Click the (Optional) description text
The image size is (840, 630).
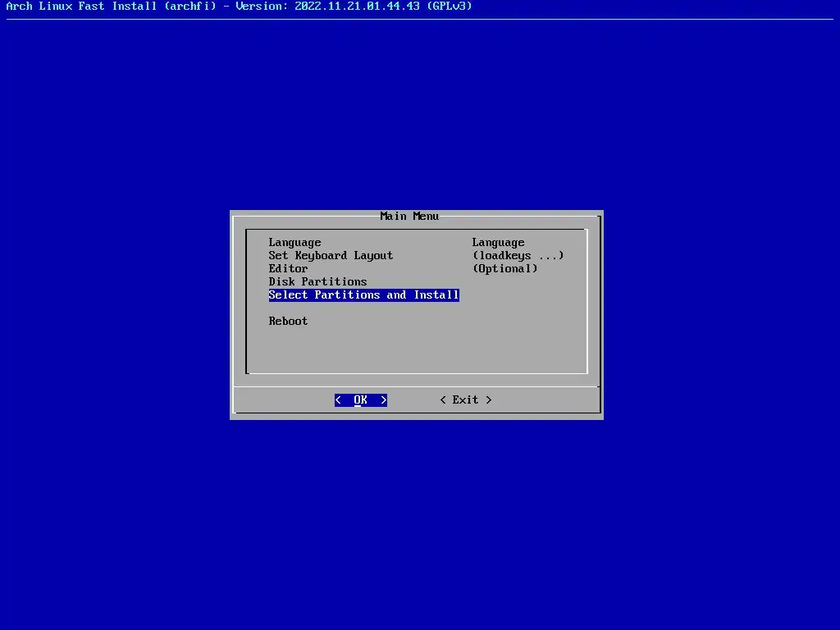[504, 269]
